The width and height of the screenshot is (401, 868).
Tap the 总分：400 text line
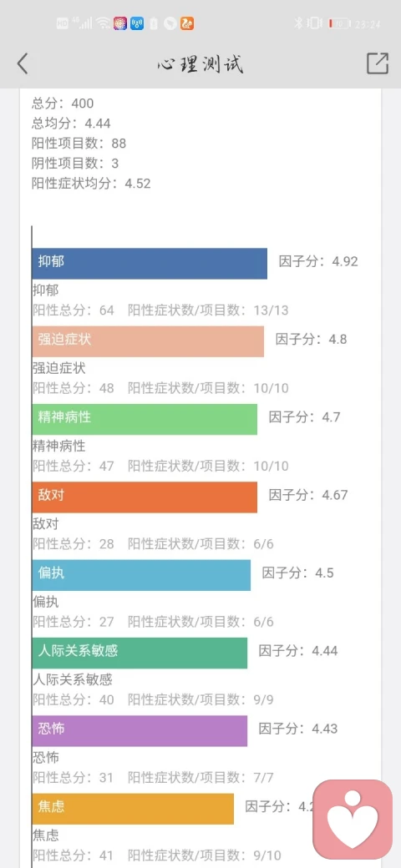(x=63, y=103)
